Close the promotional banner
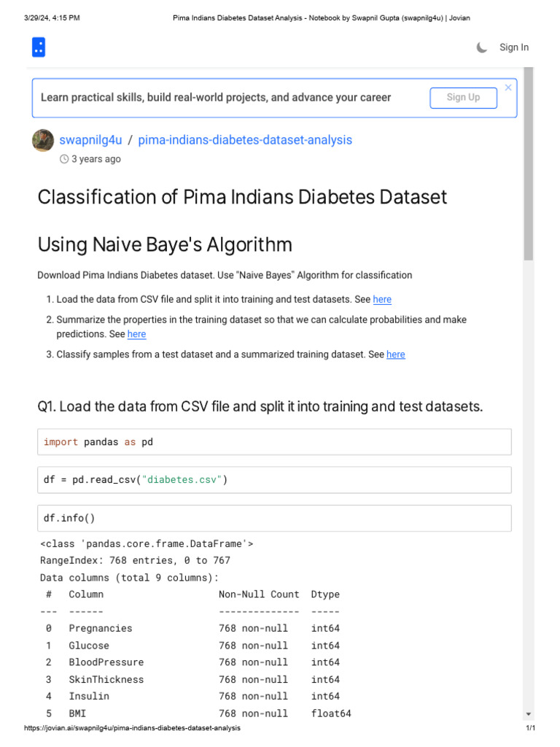Screen dimensions: 560x747 click(508, 88)
